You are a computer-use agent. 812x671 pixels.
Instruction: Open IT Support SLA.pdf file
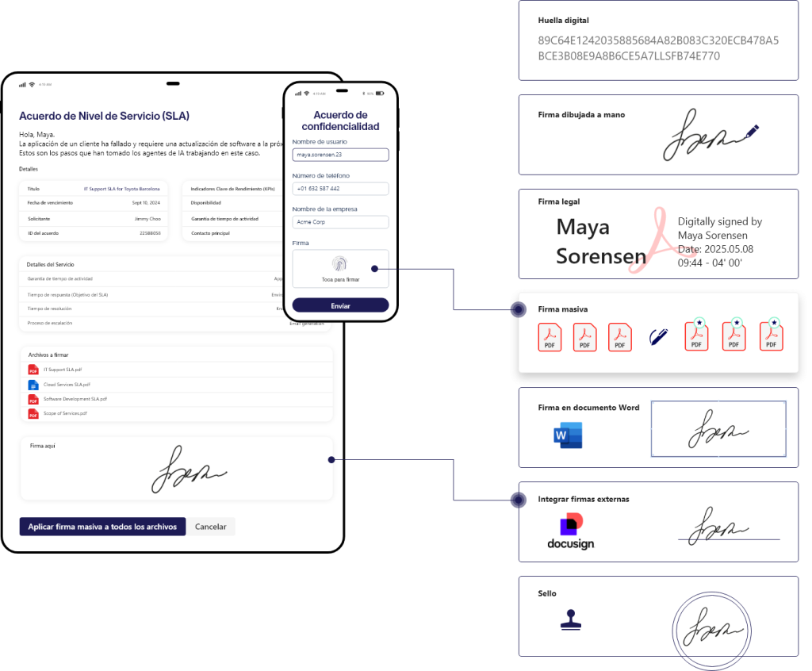(62, 370)
